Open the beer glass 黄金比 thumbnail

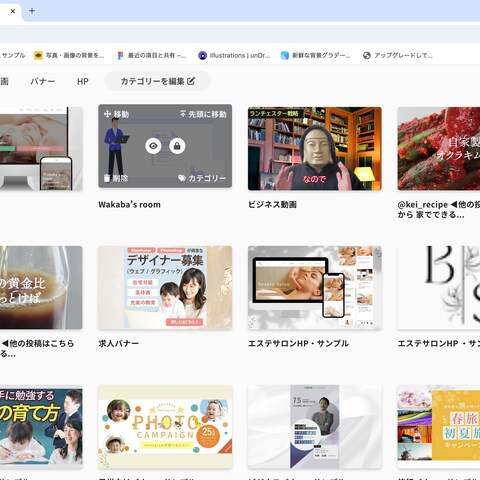pos(41,288)
